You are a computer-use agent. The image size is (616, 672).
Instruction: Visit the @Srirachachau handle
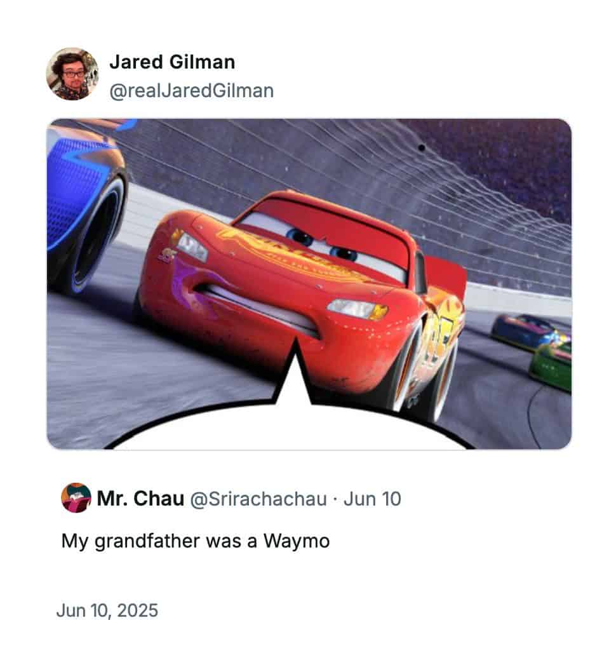point(258,499)
